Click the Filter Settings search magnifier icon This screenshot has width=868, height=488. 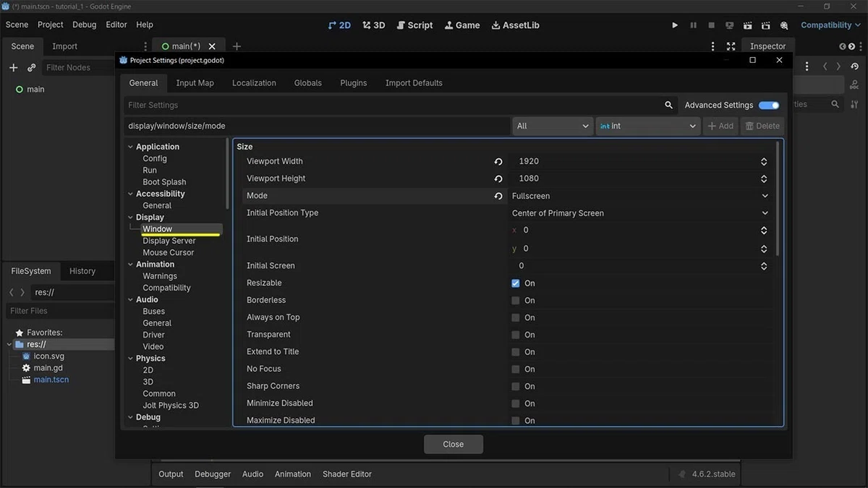[x=668, y=105]
